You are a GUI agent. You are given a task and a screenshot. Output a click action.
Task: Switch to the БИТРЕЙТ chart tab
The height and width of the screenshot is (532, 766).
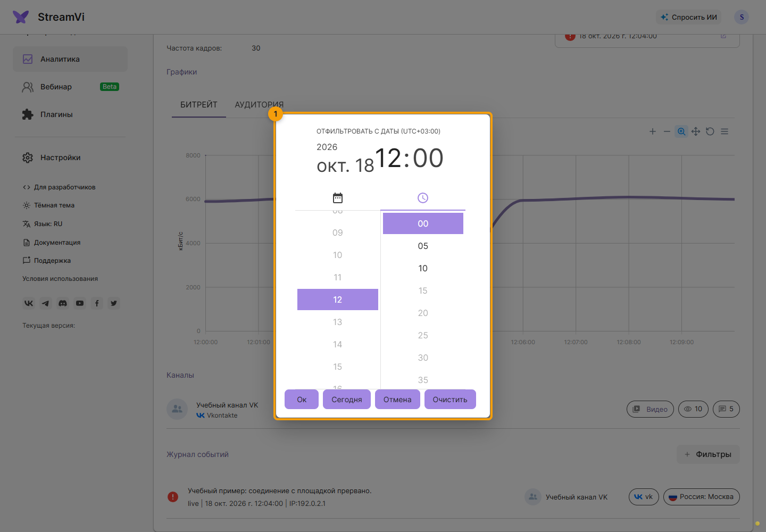pos(199,104)
